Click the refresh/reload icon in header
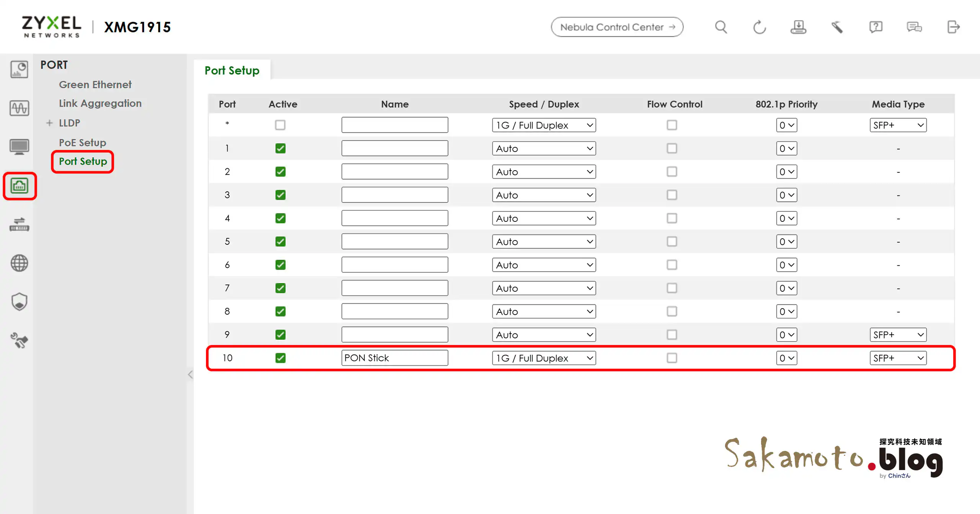980x514 pixels. [759, 27]
